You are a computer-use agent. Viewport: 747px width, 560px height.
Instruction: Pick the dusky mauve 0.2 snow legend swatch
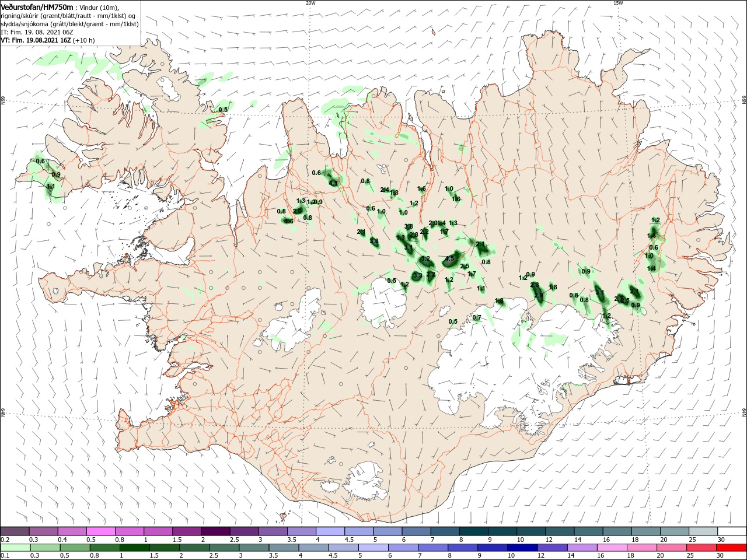15,531
